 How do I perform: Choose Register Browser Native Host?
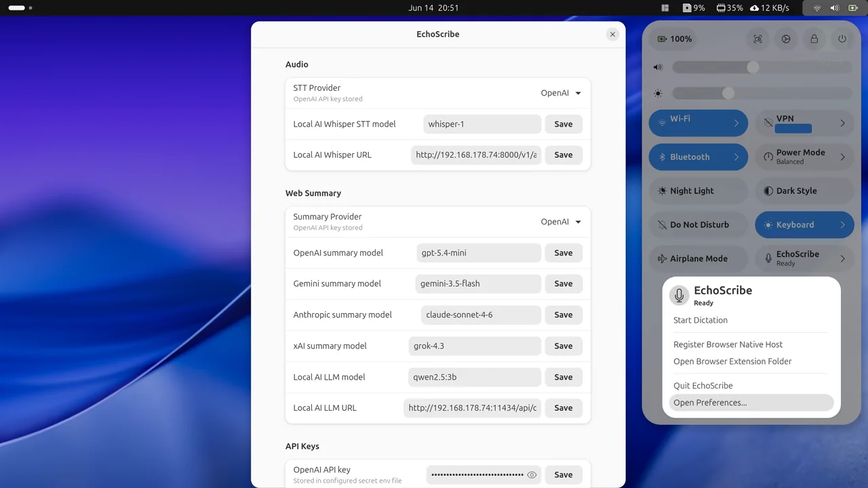751,344
